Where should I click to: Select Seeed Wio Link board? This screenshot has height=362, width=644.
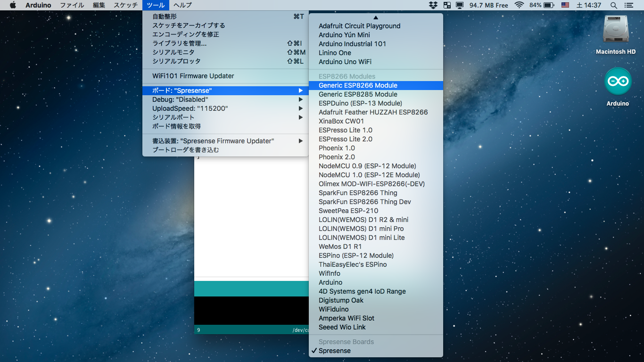376,327
